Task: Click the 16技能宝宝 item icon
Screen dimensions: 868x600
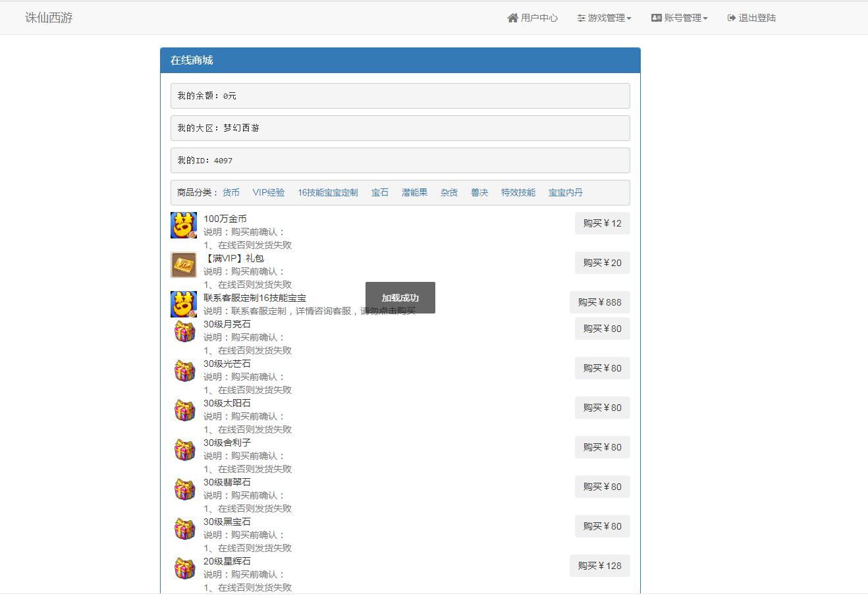Action: point(184,304)
